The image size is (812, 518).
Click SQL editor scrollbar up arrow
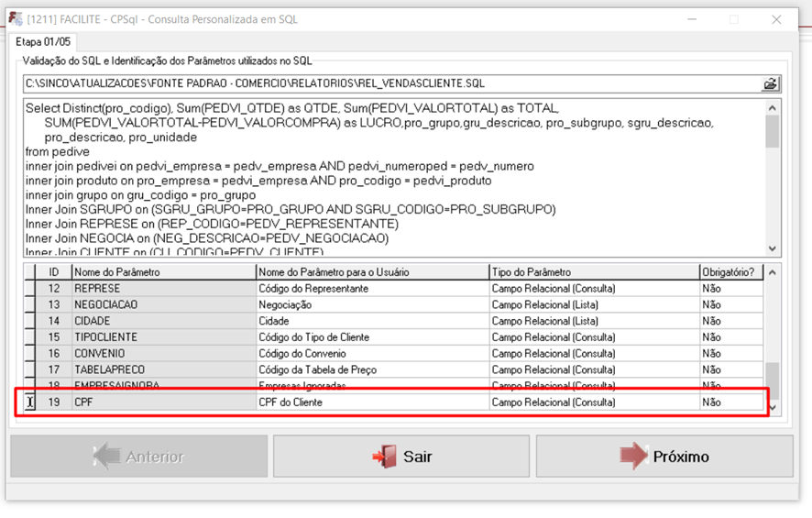coord(772,108)
